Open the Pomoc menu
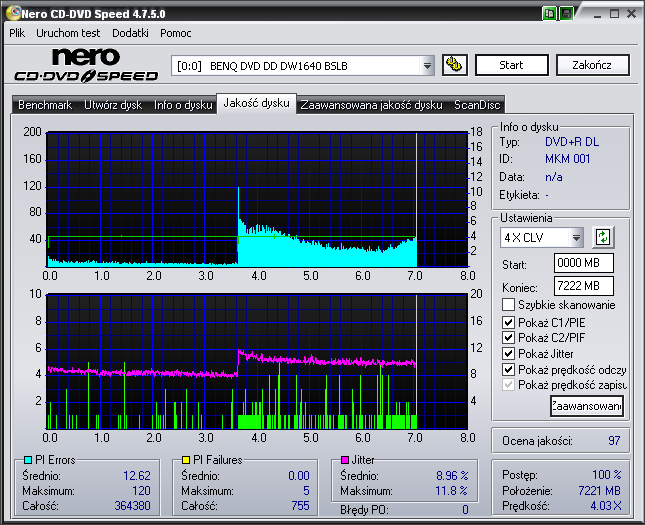Screen dimensions: 645x525 (176, 33)
